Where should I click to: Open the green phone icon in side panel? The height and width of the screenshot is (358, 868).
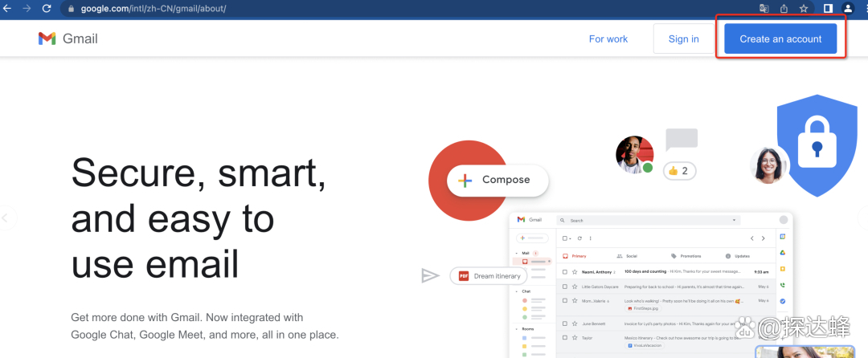(783, 285)
